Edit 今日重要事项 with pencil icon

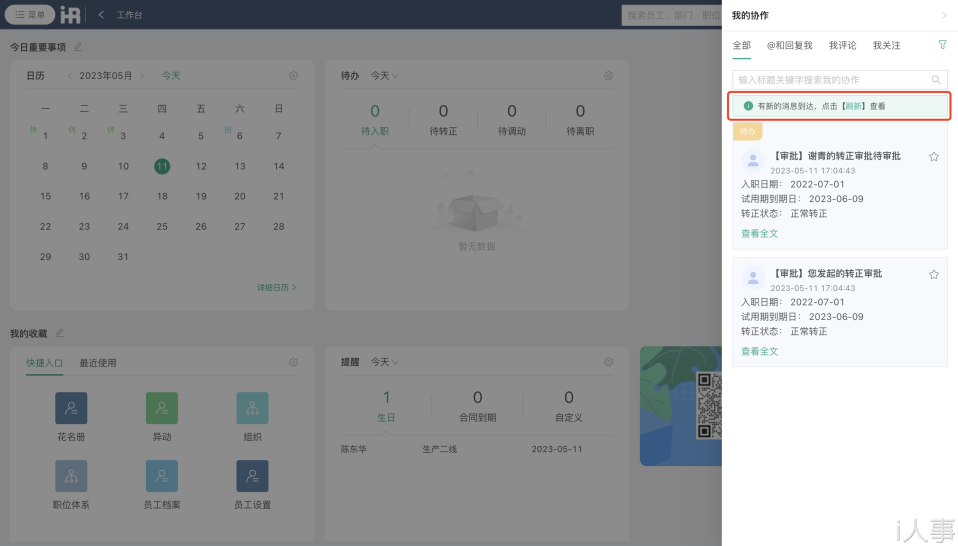[x=78, y=47]
